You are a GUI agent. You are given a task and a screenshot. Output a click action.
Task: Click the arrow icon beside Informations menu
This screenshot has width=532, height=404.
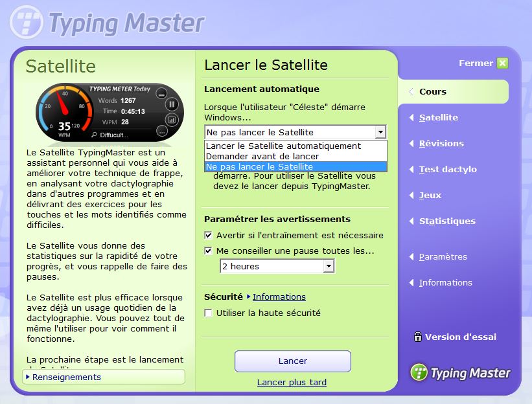411,282
